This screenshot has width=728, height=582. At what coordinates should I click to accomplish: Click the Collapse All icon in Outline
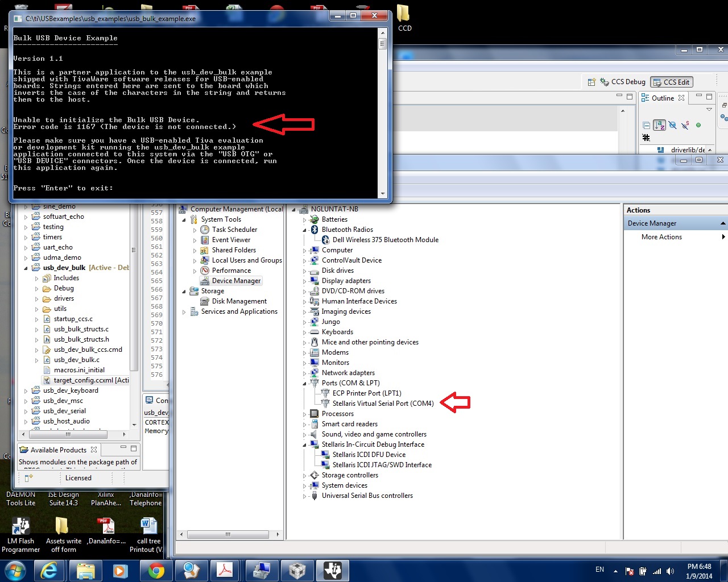(x=647, y=125)
